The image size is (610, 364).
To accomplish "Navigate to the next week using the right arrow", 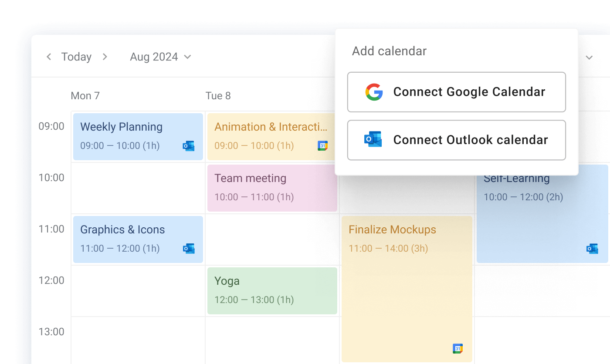I will [105, 57].
